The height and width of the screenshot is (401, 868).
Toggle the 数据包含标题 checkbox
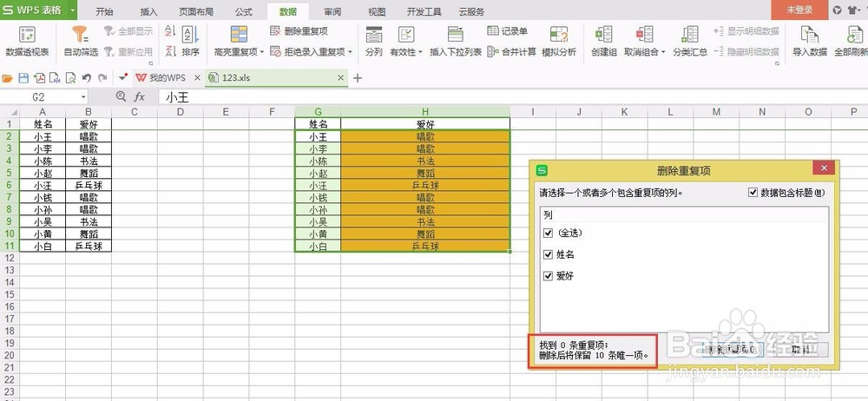(x=753, y=192)
